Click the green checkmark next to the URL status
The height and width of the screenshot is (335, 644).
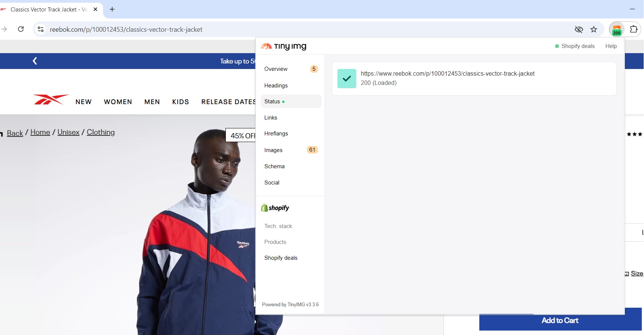[346, 78]
